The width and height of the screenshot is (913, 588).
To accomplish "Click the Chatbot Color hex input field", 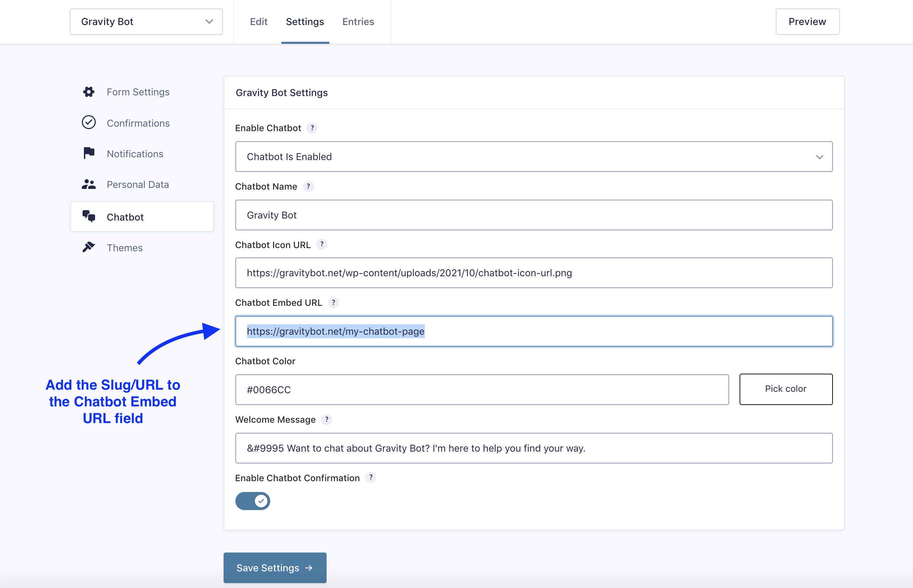I will pyautogui.click(x=482, y=389).
